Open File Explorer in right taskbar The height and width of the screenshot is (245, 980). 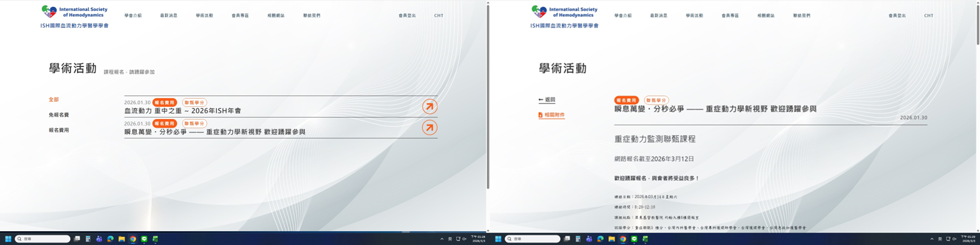[x=611, y=239]
